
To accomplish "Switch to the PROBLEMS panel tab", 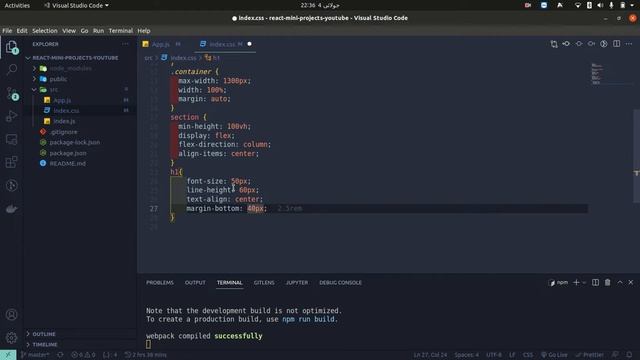I will tap(160, 282).
